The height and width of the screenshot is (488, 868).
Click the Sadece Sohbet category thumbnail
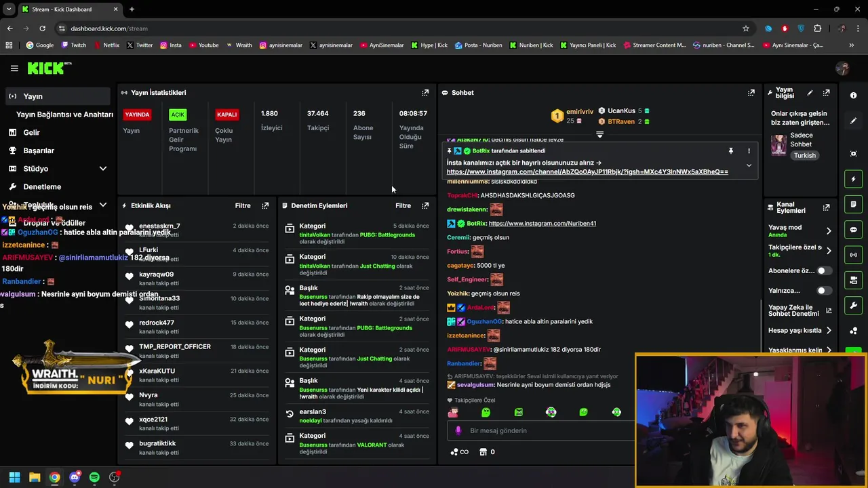click(x=778, y=144)
